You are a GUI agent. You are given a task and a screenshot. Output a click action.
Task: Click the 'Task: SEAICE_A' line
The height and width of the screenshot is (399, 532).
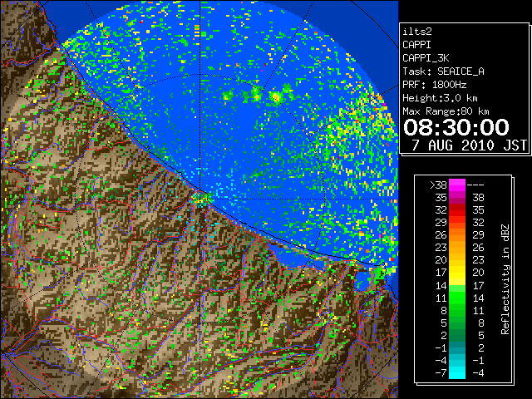pos(443,71)
